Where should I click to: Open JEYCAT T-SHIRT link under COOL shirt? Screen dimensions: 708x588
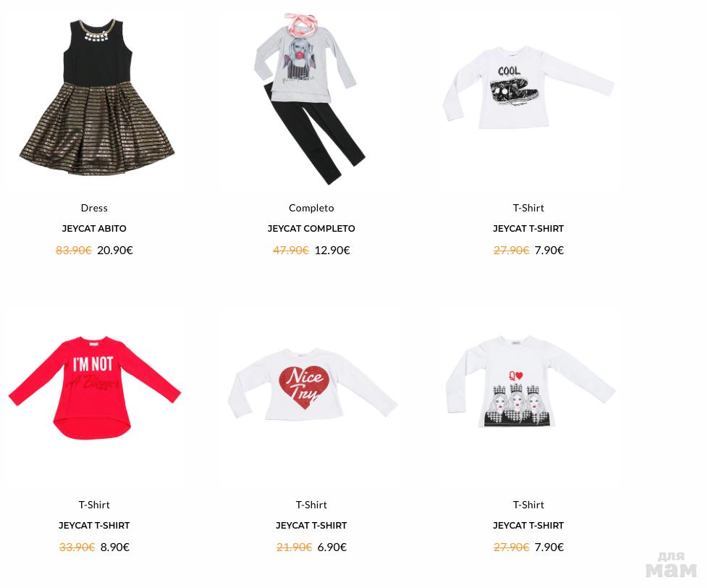[x=528, y=229]
